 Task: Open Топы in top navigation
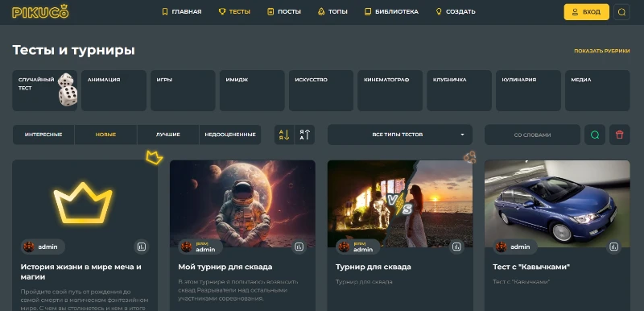tap(332, 12)
